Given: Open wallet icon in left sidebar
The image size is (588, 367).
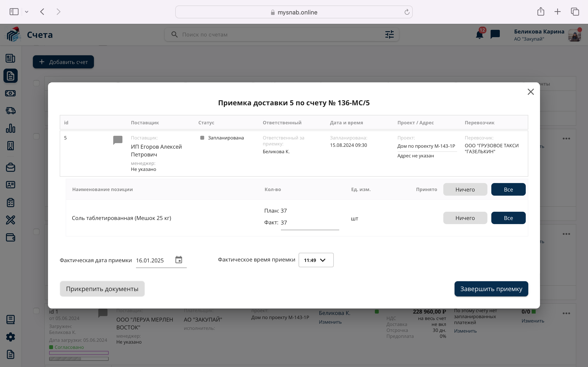Looking at the screenshot, I should point(10,237).
